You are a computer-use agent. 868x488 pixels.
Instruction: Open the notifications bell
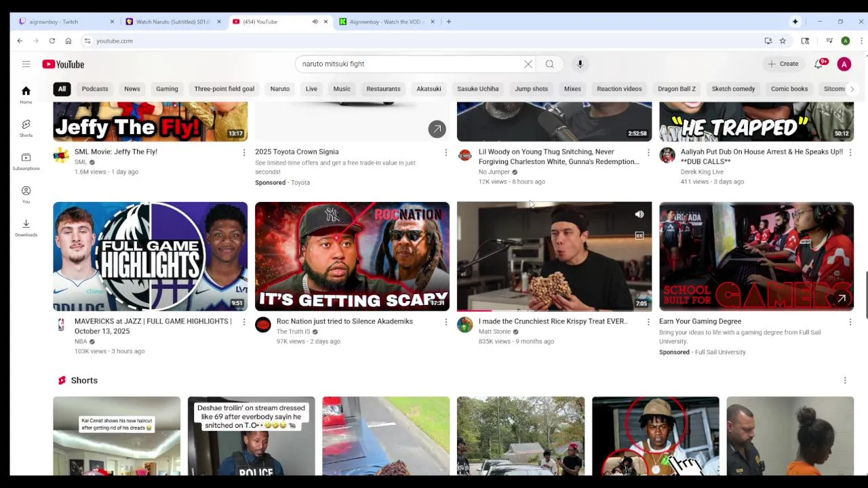[818, 64]
